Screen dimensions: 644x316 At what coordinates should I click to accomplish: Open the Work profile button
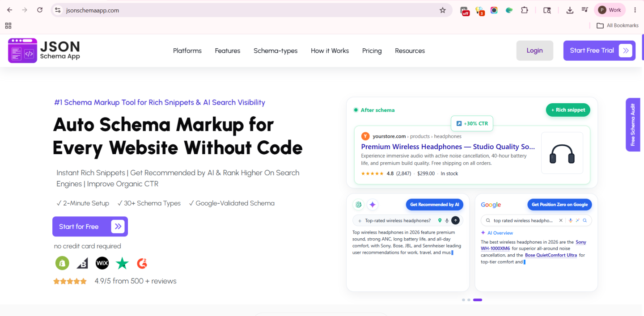click(x=610, y=10)
